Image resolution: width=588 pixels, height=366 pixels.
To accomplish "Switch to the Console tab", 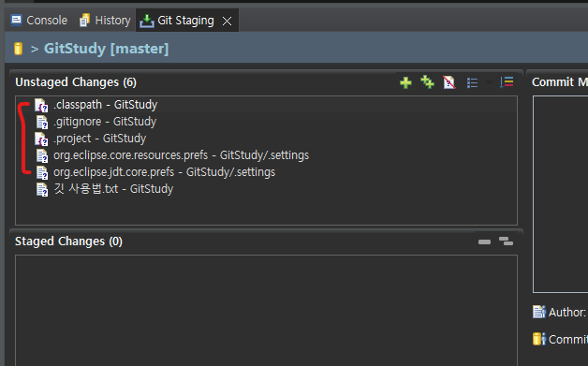I will coord(39,21).
